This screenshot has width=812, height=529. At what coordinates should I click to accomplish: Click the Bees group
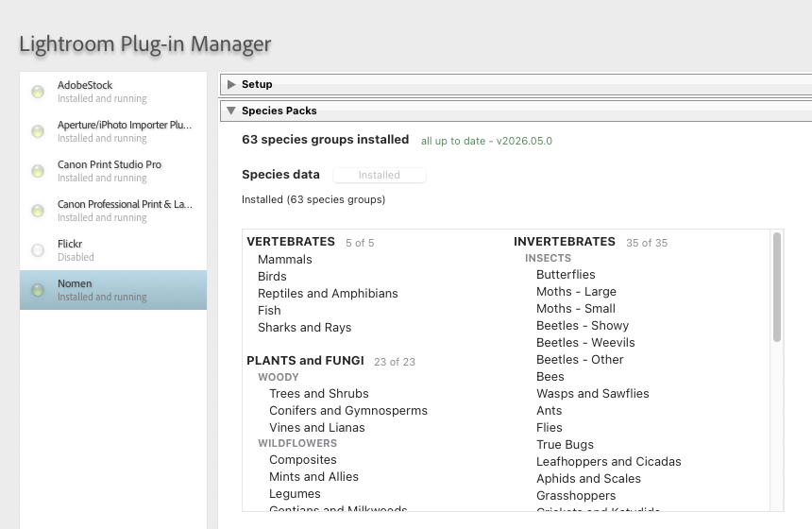coord(550,377)
